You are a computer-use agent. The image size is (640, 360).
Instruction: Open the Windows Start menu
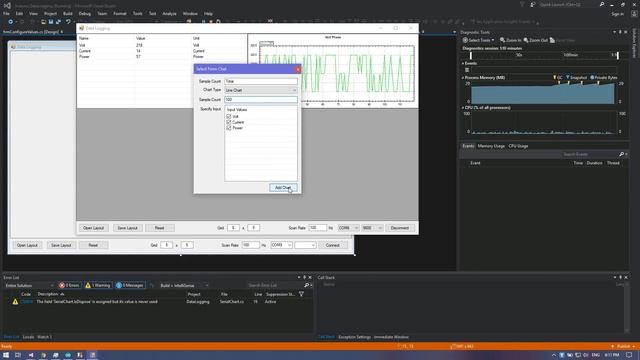[6, 355]
